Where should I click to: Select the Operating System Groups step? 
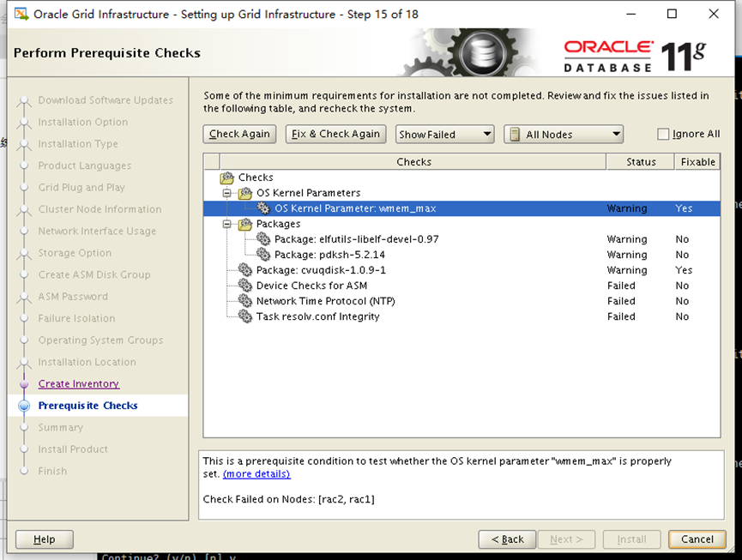pyautogui.click(x=101, y=340)
